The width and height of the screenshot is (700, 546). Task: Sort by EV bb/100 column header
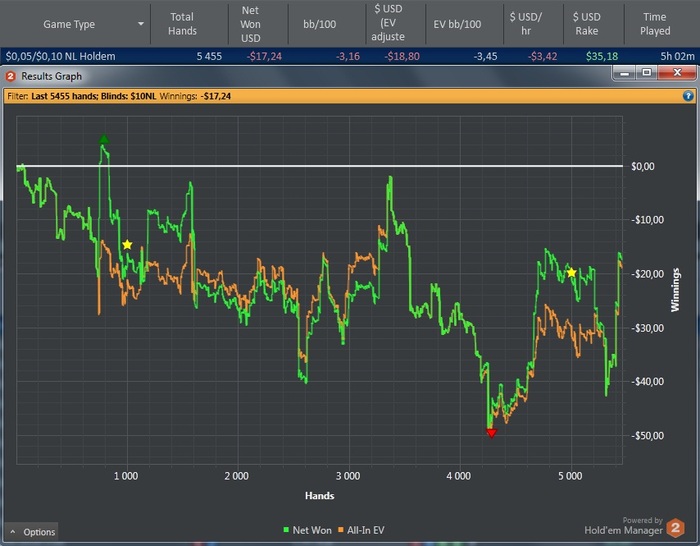click(457, 24)
